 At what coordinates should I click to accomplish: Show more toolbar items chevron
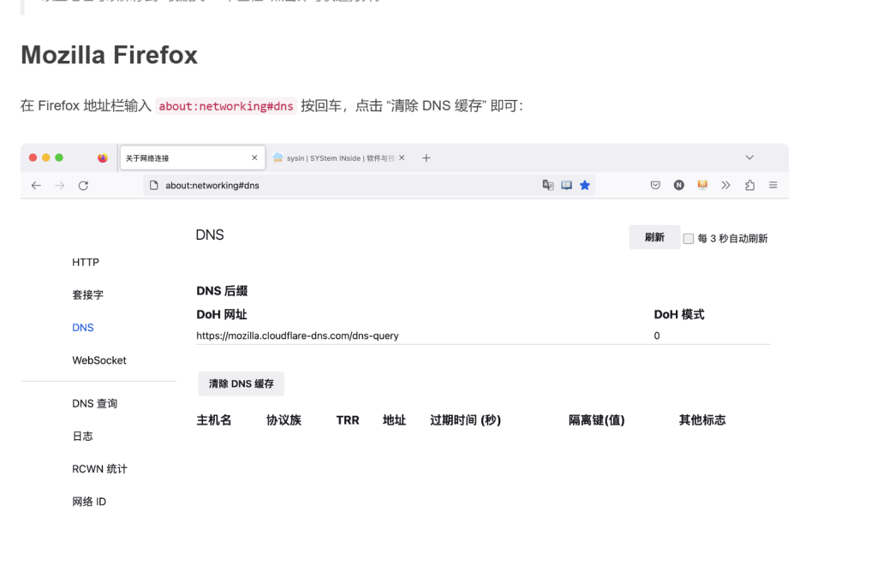726,185
